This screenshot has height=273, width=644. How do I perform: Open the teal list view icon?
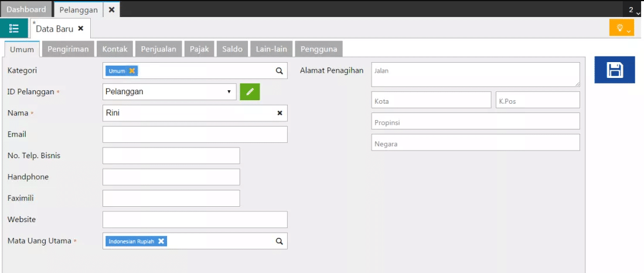(x=14, y=28)
